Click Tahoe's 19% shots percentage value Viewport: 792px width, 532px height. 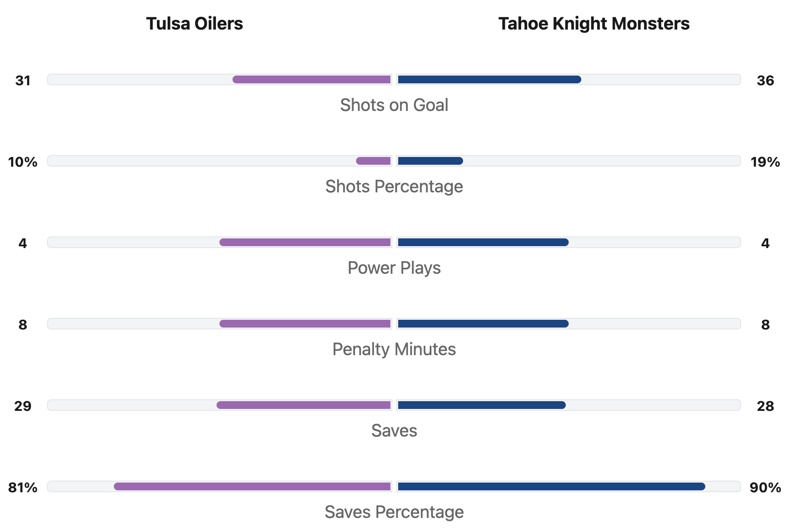pyautogui.click(x=765, y=162)
